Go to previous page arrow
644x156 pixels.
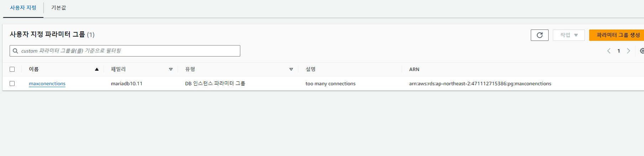pyautogui.click(x=609, y=51)
